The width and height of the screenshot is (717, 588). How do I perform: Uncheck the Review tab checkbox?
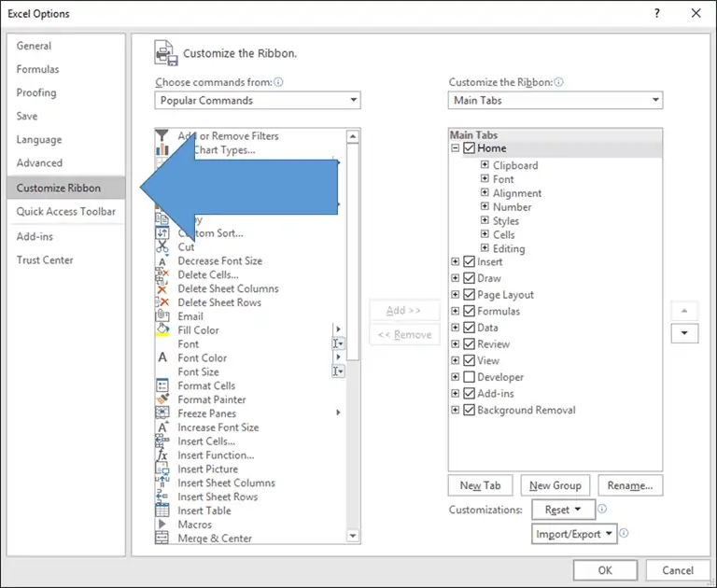(470, 344)
